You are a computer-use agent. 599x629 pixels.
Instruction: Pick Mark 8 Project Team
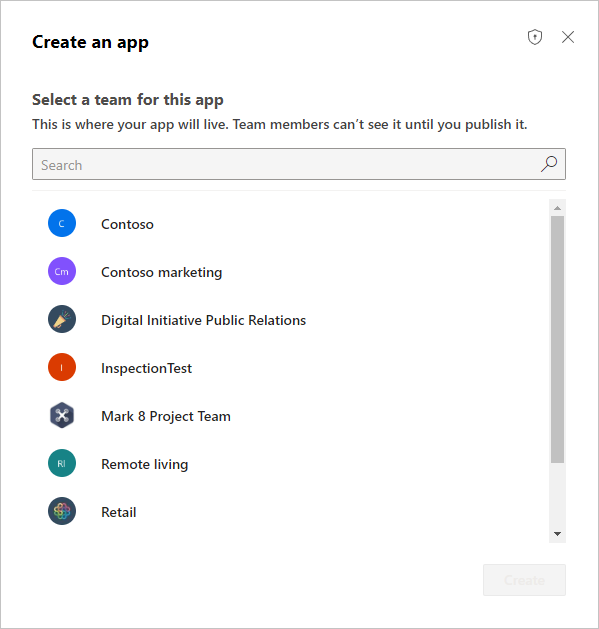166,416
